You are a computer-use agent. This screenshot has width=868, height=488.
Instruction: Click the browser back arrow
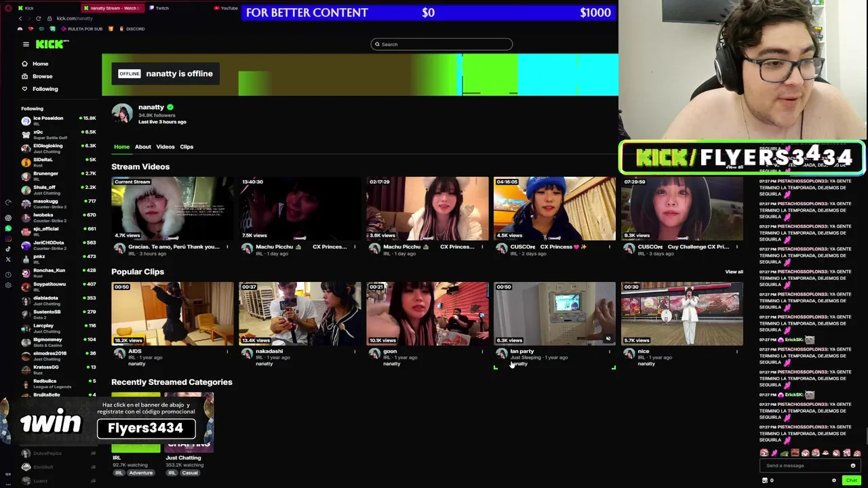point(20,18)
